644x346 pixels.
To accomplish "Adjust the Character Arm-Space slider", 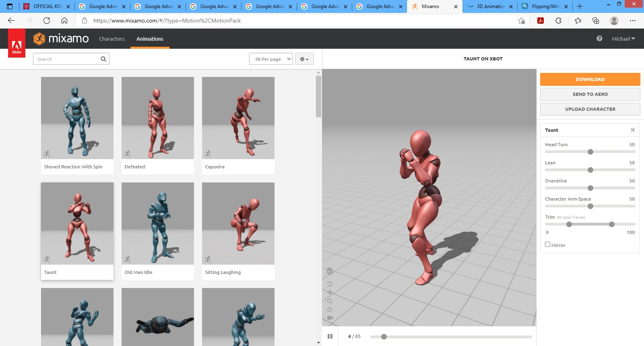I will click(590, 206).
